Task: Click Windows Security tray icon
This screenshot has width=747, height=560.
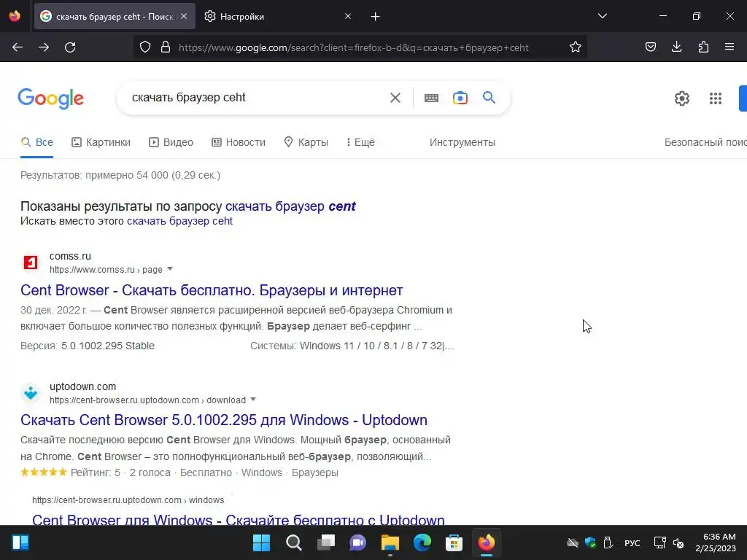Action: [x=590, y=542]
